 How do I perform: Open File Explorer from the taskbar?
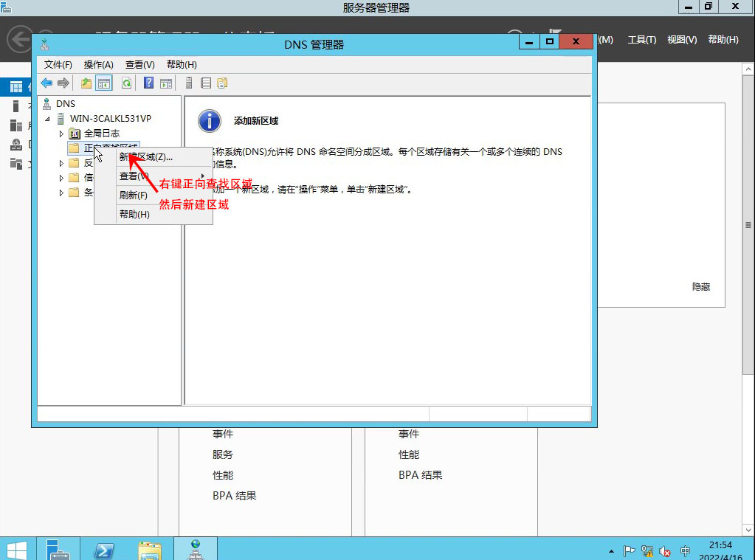pyautogui.click(x=149, y=550)
